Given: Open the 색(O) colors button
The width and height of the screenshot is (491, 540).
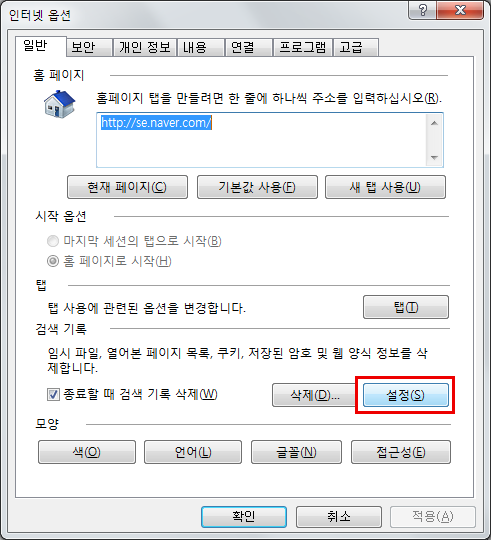Looking at the screenshot, I should (87, 452).
